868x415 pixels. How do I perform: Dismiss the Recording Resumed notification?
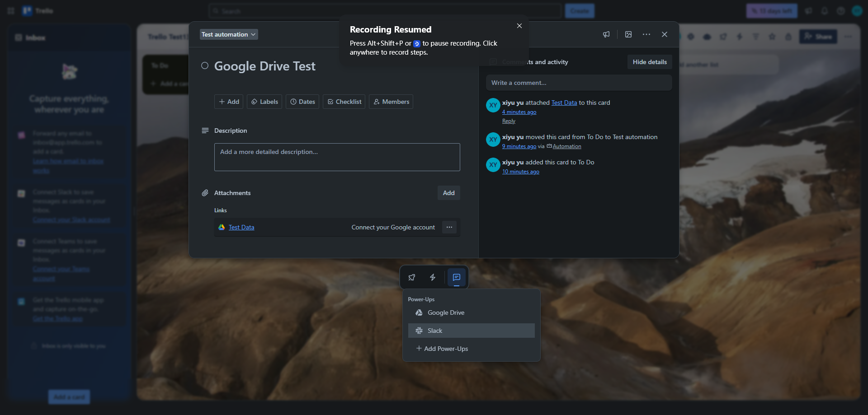[519, 26]
